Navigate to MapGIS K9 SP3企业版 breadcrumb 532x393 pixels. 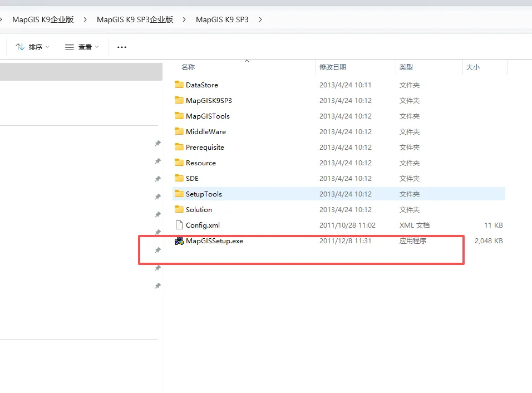coord(135,19)
